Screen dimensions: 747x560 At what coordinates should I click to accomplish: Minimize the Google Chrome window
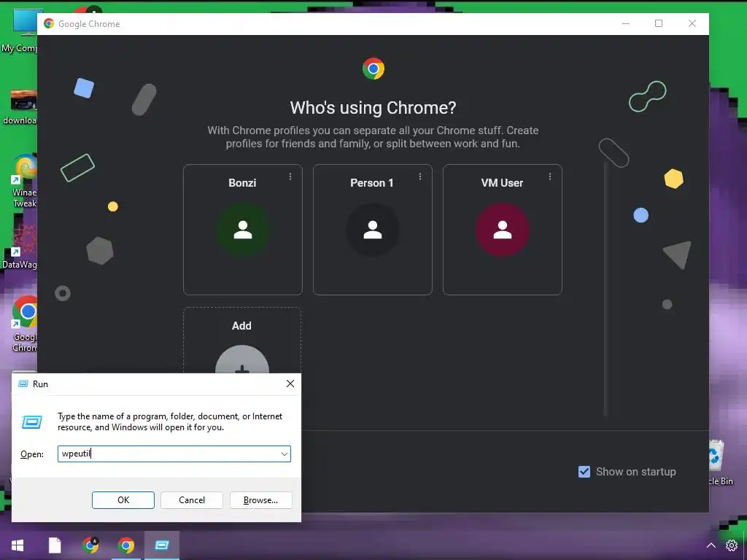point(625,23)
